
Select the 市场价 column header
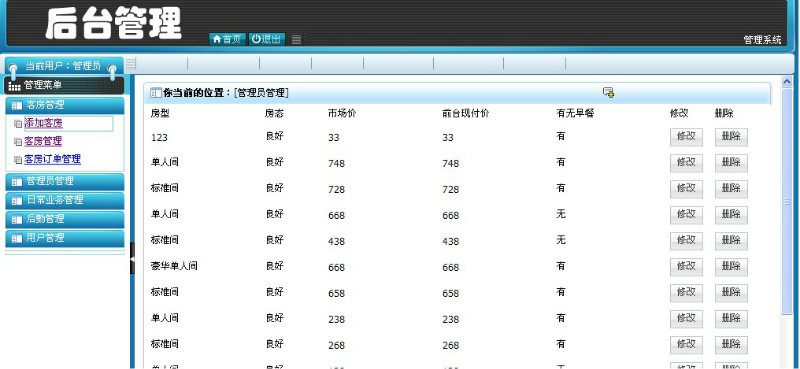coord(342,114)
